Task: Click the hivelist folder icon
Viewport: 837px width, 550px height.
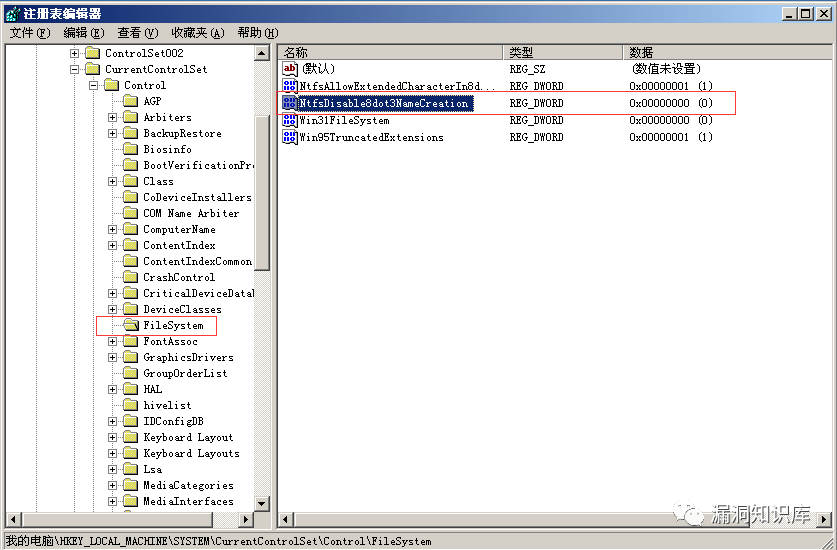Action: click(131, 405)
